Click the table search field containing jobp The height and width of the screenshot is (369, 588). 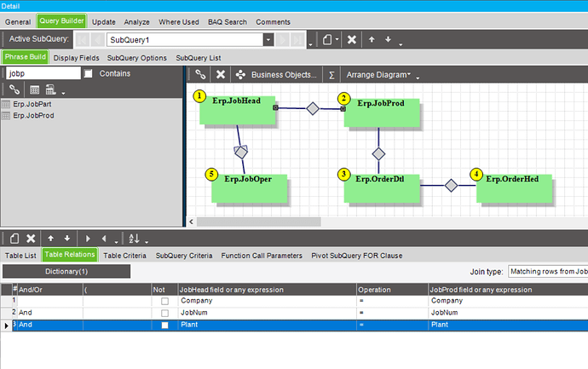click(41, 74)
